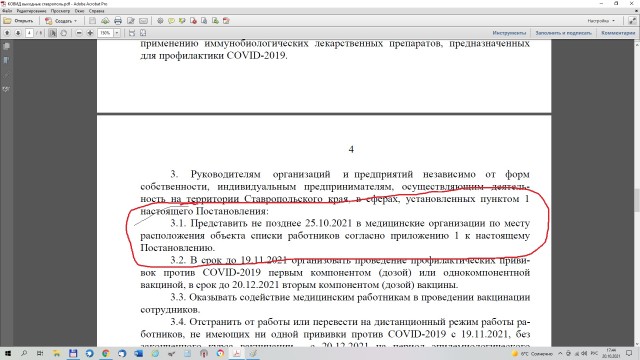
Task: Show page thumbnails in left sidebar
Action: point(6,47)
